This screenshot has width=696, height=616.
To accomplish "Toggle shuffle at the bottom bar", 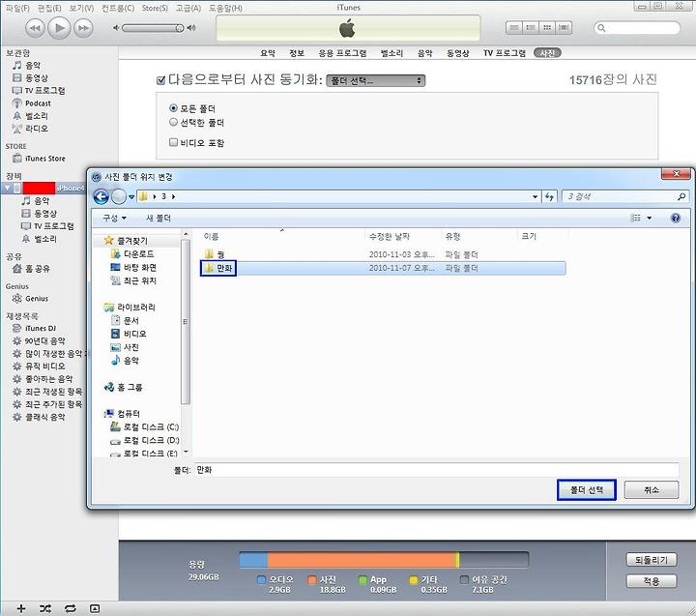I will coord(45,608).
